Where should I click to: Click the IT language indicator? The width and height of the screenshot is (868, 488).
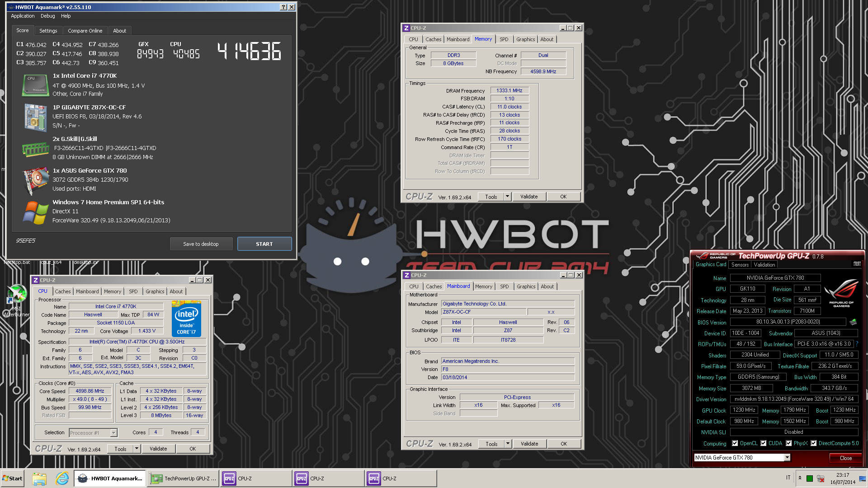(788, 478)
